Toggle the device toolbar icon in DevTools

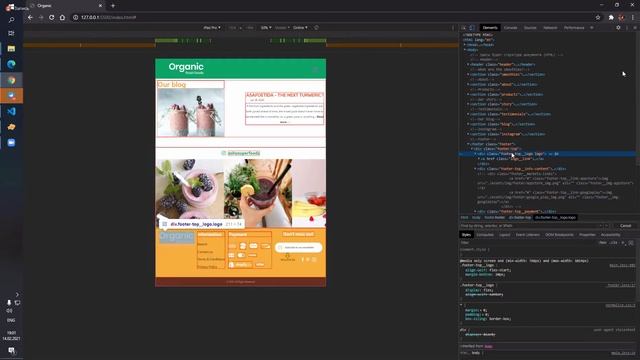coord(472,28)
